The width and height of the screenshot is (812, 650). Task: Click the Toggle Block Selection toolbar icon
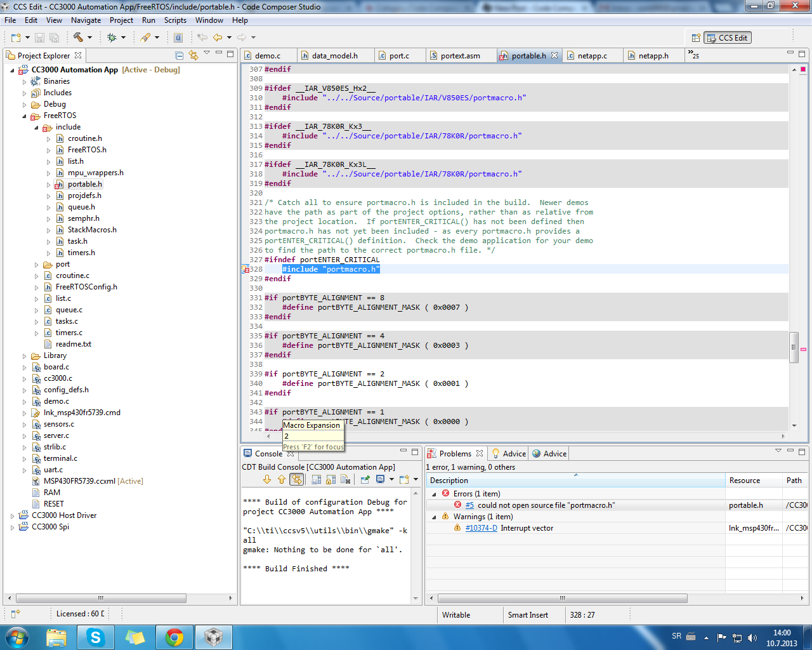(178, 38)
